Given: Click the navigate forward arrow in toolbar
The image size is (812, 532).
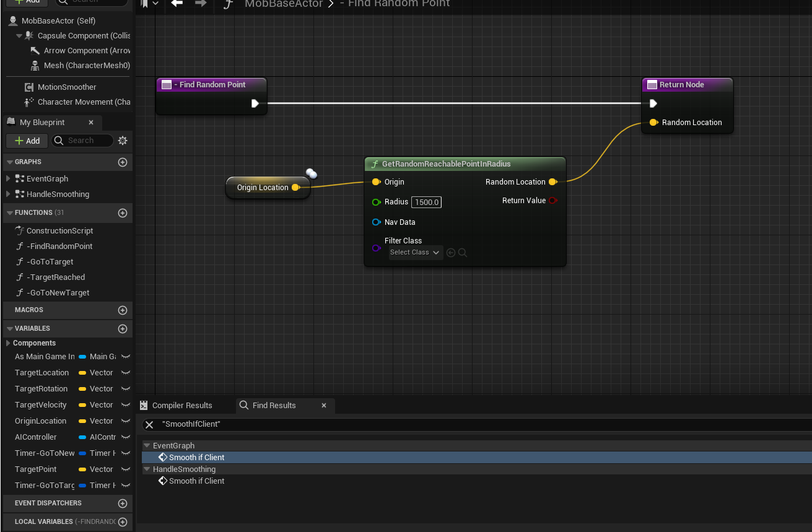Looking at the screenshot, I should [201, 4].
